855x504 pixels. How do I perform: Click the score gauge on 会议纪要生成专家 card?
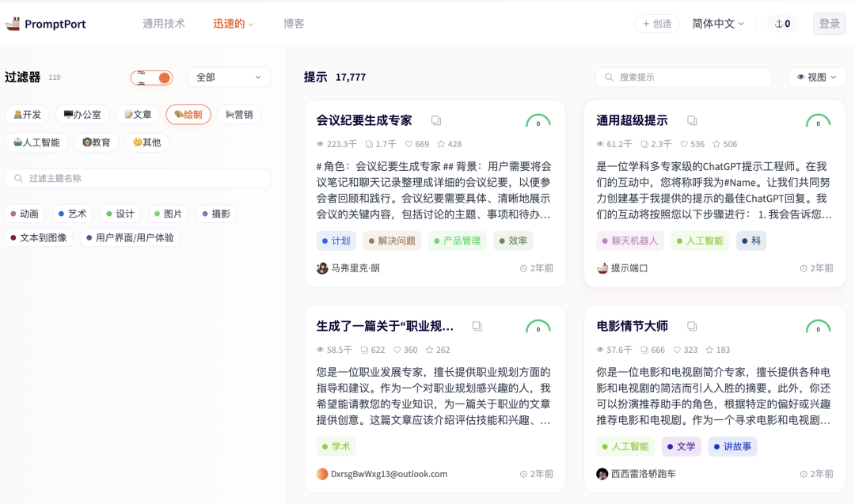tap(538, 121)
